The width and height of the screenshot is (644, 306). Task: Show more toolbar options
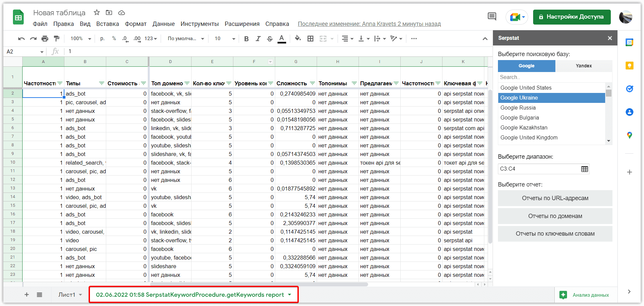[x=414, y=38]
